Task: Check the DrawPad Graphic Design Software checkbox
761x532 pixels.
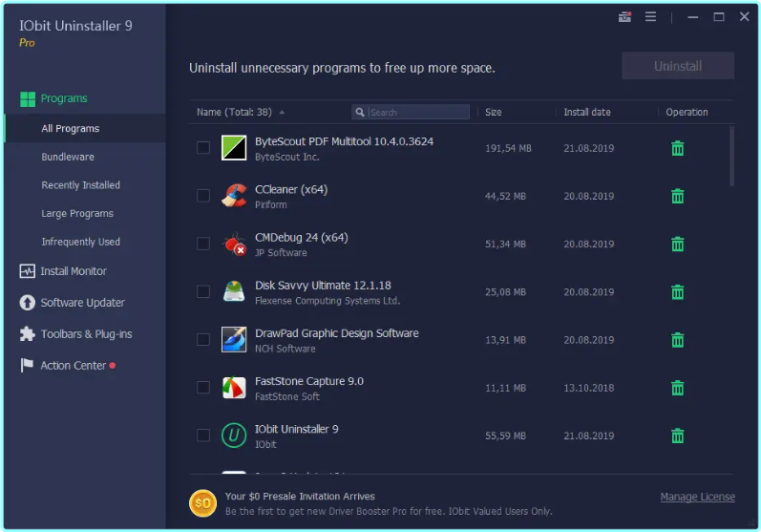Action: [x=203, y=339]
